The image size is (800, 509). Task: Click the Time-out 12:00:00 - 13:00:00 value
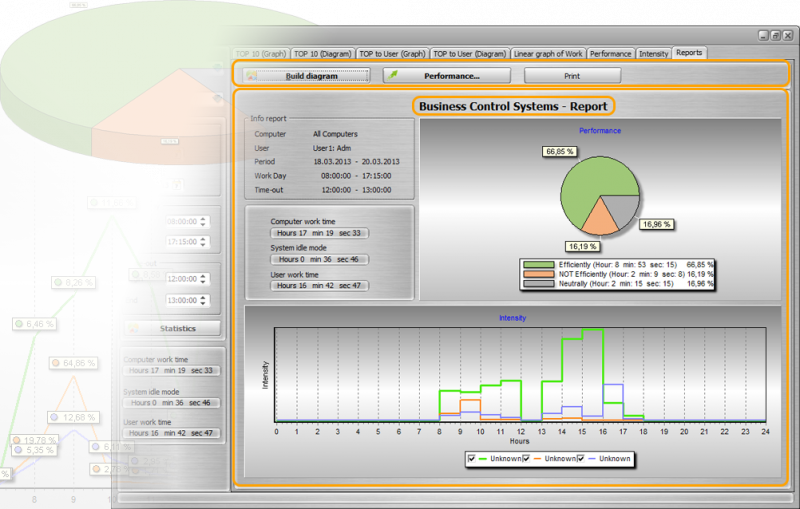tap(356, 190)
